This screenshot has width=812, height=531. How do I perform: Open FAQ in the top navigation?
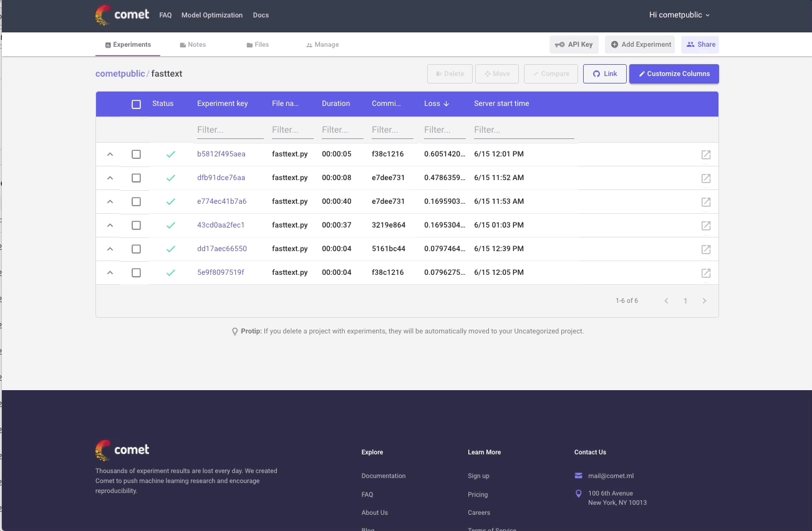[165, 15]
